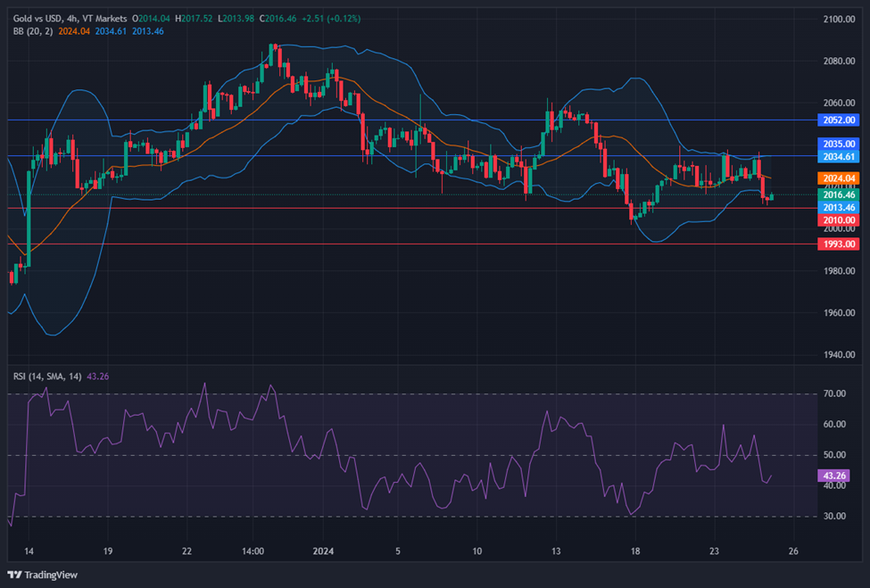Click the green 2016.46 current price label
Image resolution: width=870 pixels, height=588 pixels.
click(838, 195)
